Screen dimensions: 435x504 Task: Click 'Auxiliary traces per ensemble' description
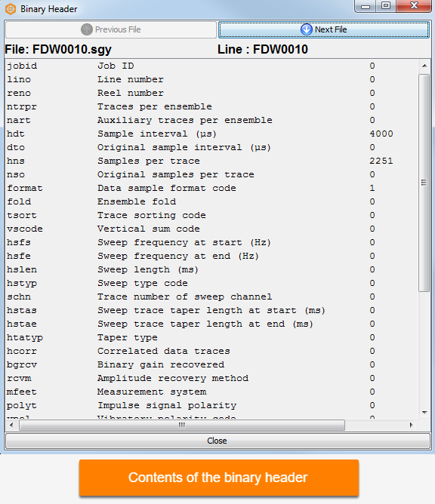(185, 120)
